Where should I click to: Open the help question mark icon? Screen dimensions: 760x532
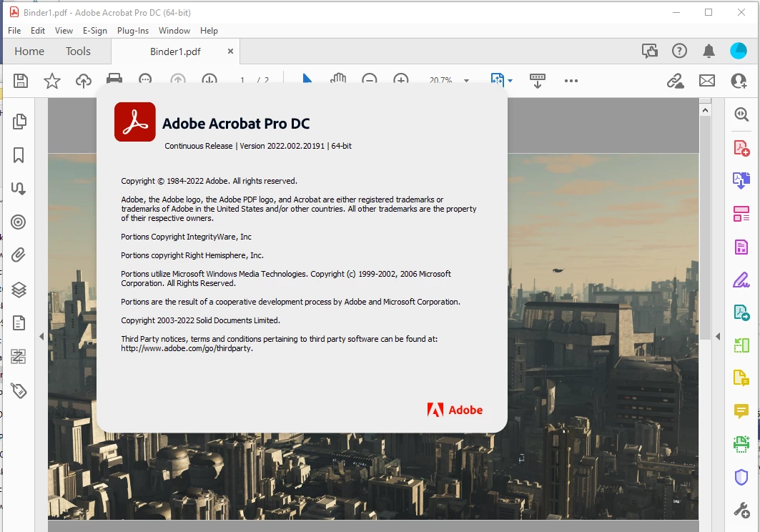tap(679, 51)
